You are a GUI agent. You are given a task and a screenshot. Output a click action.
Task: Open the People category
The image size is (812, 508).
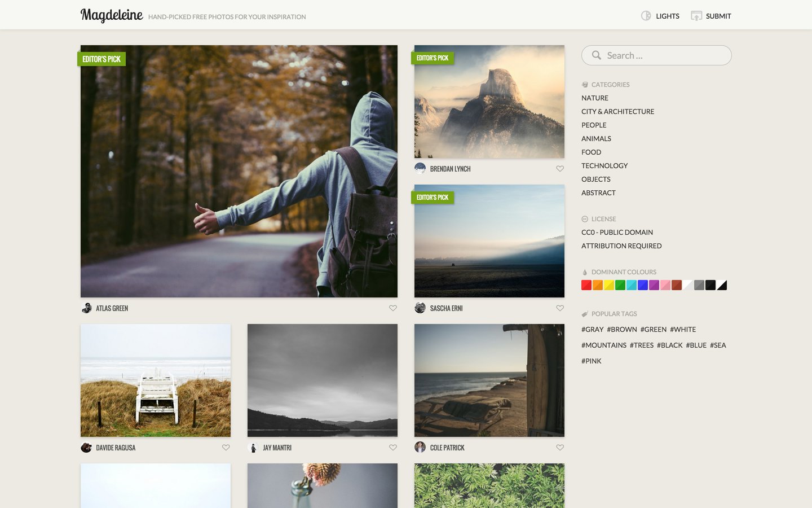[x=594, y=125]
